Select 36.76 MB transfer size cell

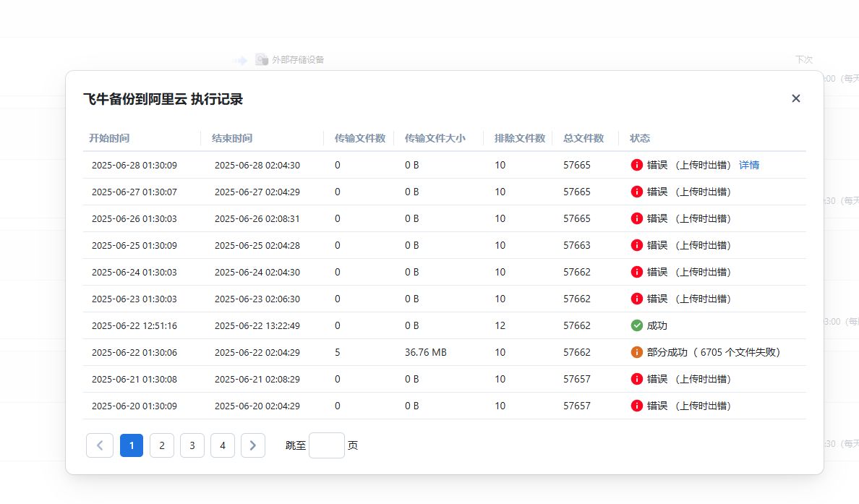click(426, 352)
